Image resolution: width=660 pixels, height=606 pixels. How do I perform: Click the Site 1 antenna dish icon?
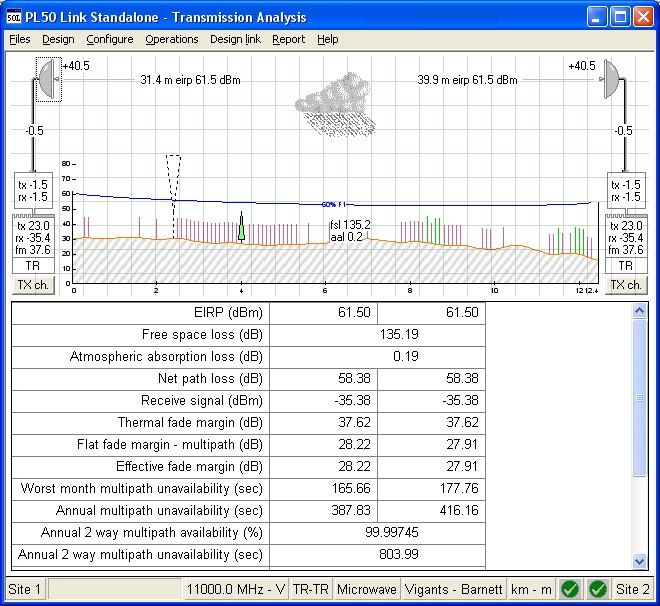coord(48,78)
